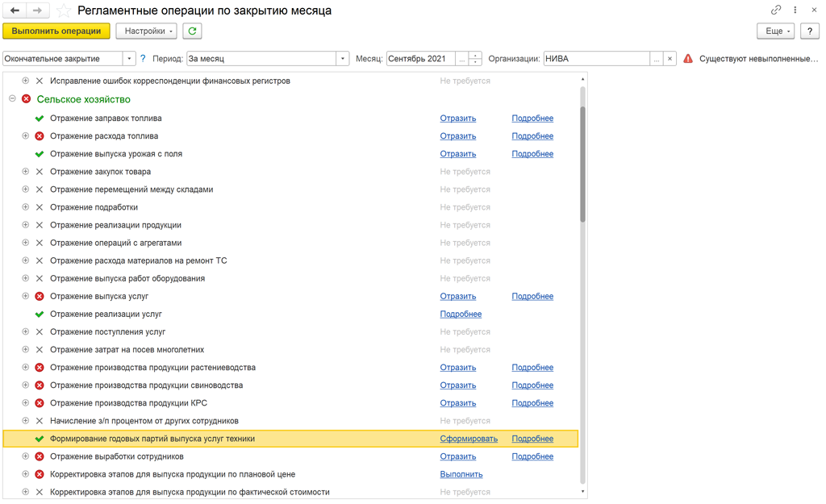Open the Настройки menu
Screen dimensions: 826x504
tap(146, 31)
